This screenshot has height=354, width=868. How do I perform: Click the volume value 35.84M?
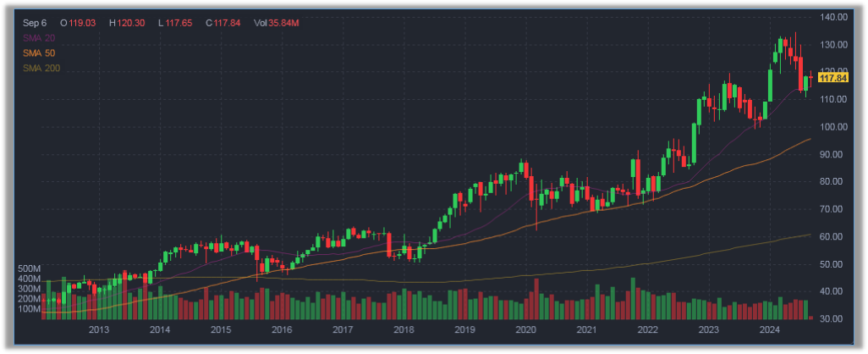(285, 23)
